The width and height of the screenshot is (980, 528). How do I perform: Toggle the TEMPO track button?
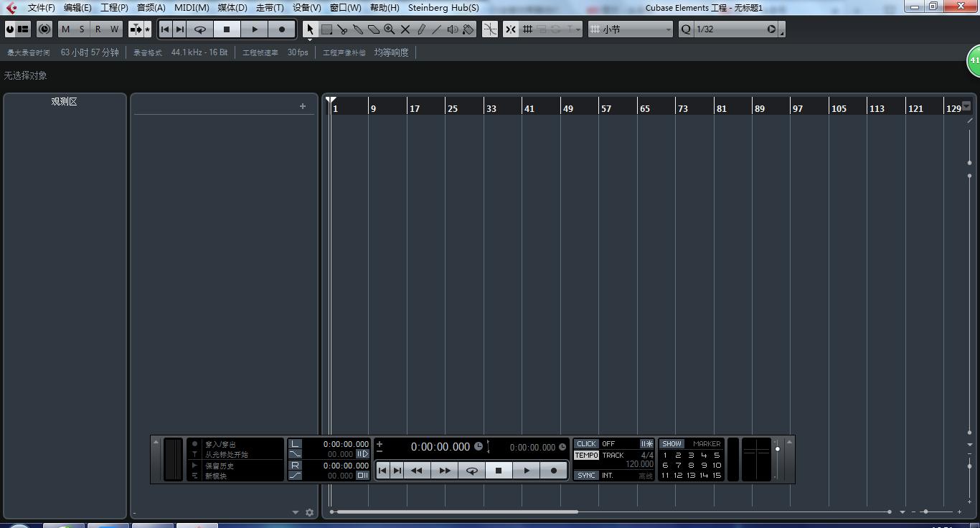pyautogui.click(x=586, y=456)
